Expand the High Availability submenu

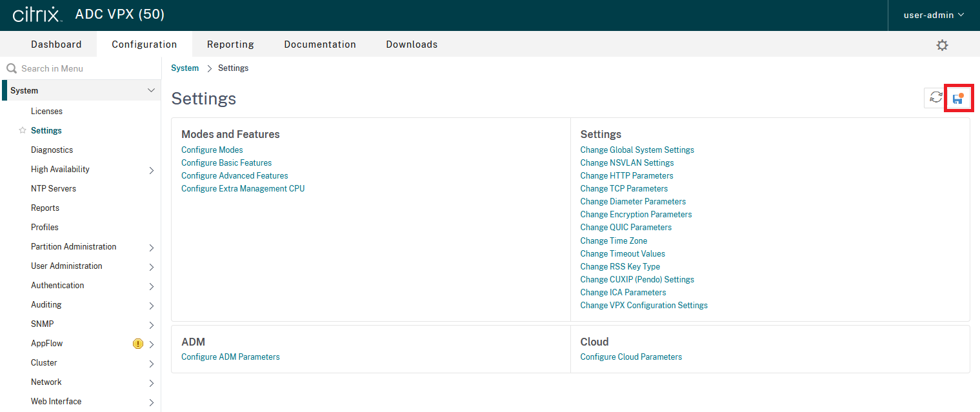coord(152,170)
